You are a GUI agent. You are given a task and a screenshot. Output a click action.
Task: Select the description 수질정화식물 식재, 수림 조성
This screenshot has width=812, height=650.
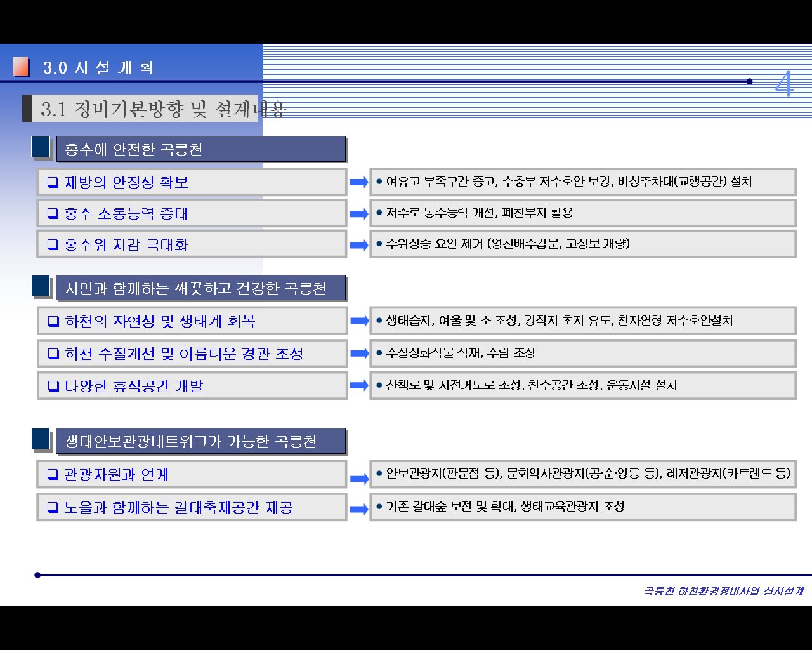tap(583, 353)
